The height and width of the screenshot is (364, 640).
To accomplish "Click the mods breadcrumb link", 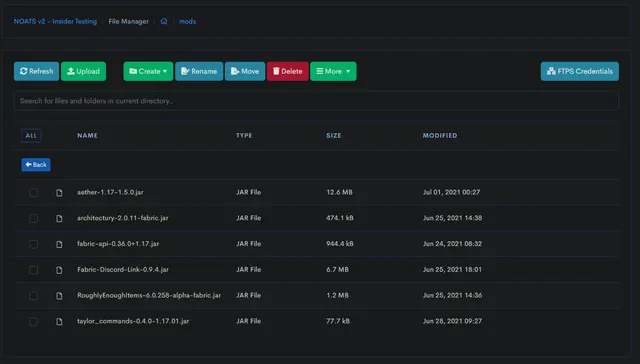I will pos(187,21).
